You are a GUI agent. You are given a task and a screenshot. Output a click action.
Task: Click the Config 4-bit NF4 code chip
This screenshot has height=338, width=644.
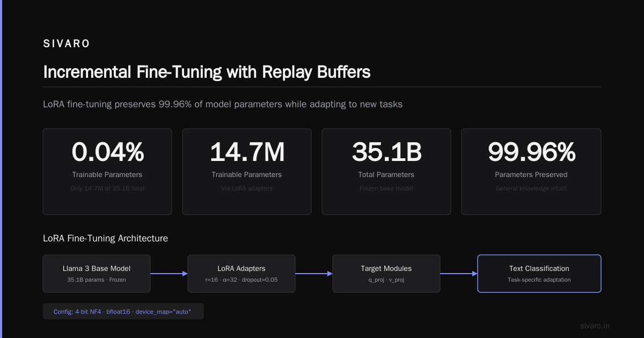click(x=123, y=312)
